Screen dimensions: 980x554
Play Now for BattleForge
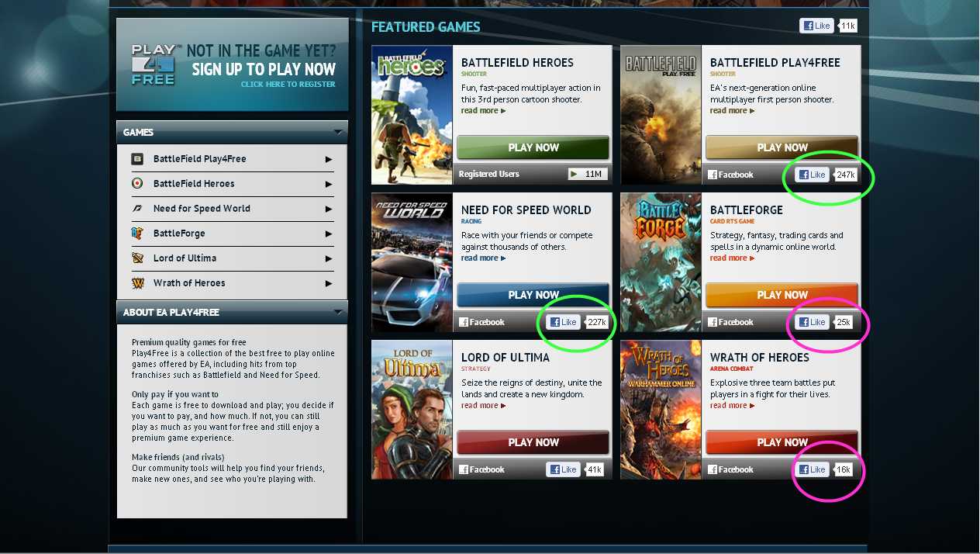point(782,295)
